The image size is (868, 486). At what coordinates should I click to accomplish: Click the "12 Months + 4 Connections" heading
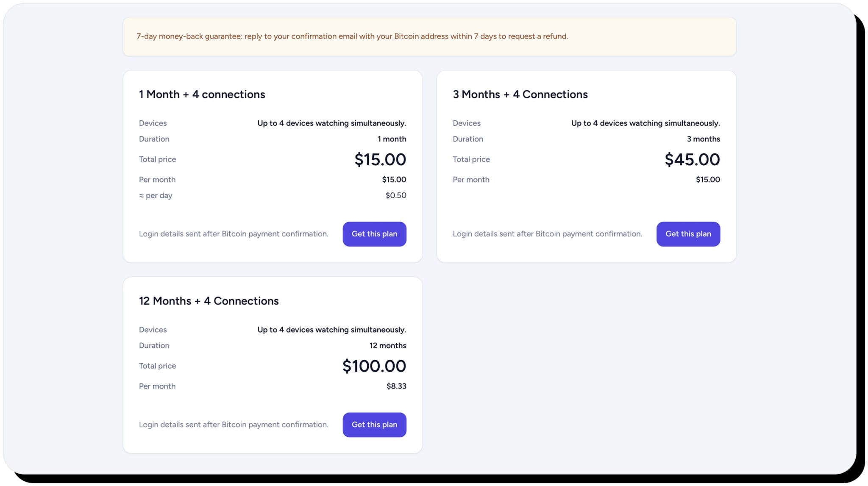coord(209,301)
